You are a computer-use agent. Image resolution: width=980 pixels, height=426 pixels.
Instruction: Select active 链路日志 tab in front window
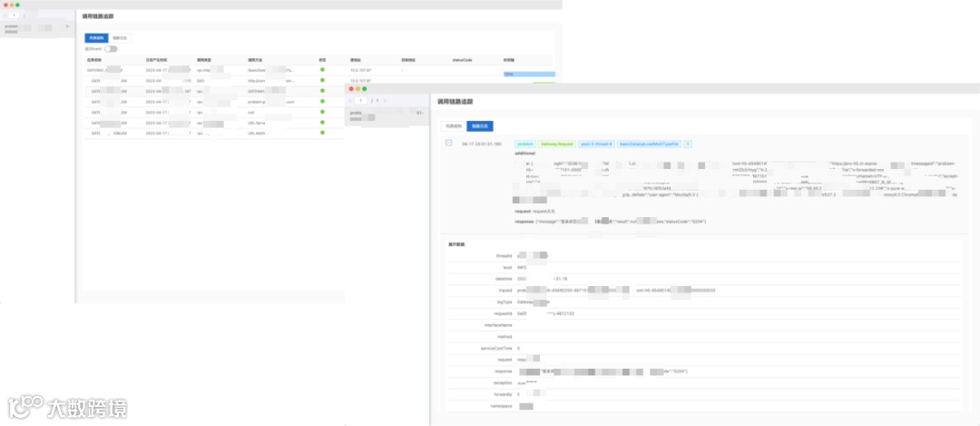480,126
